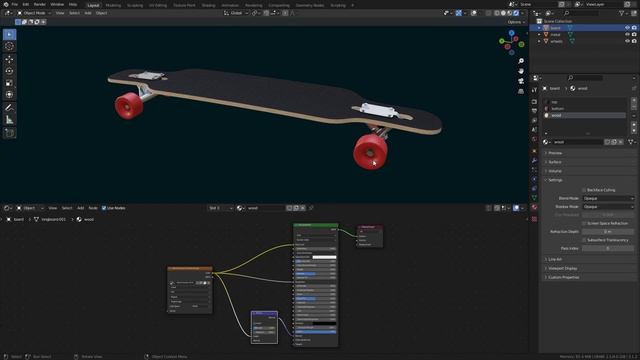Screen dimensions: 640x360
Task: Click the Refraction Depth value field
Action: 608,232
